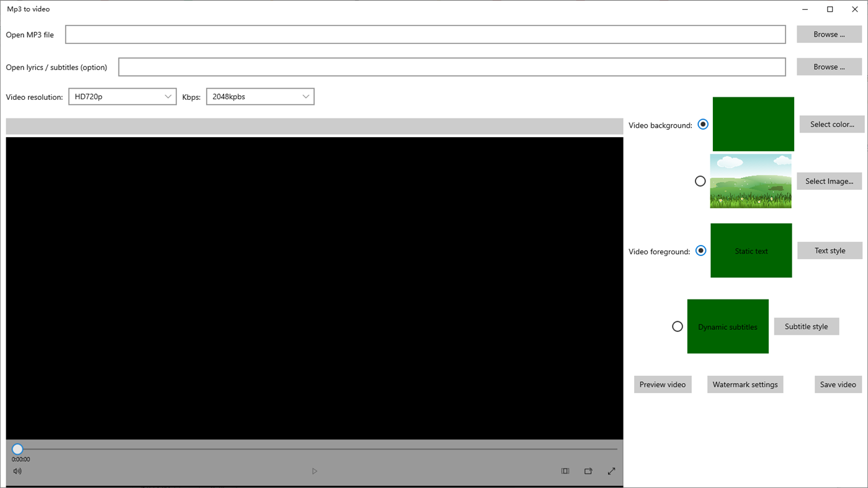Click the aspect ratio icon in player controls
868x488 pixels.
pyautogui.click(x=565, y=471)
